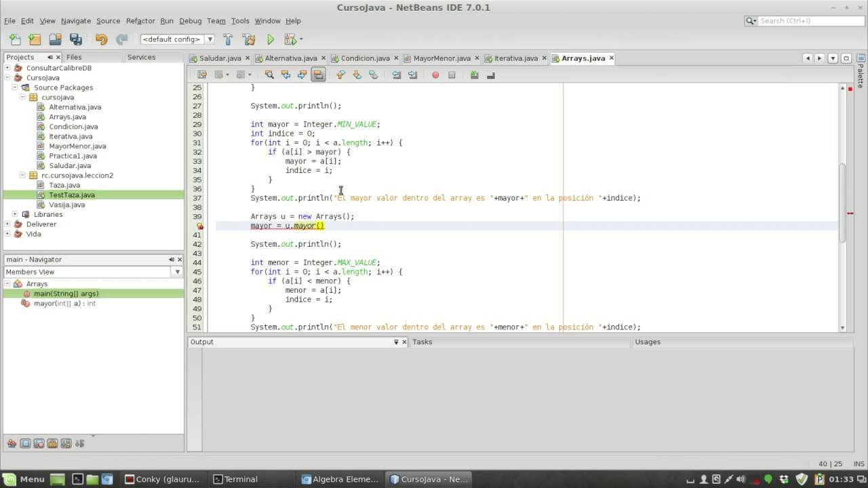Toggle Show Inherited Members in Navigator
Viewport: 868px width, 488px height.
coord(12,444)
